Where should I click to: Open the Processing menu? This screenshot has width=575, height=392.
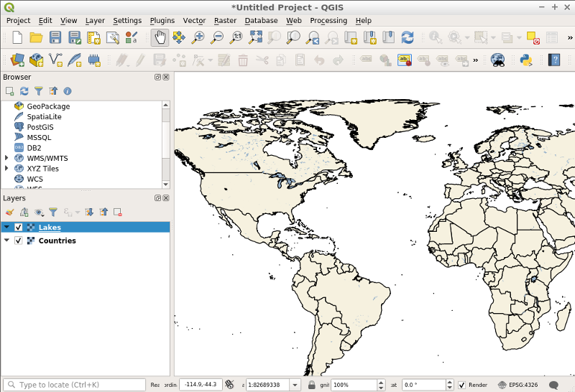(328, 21)
